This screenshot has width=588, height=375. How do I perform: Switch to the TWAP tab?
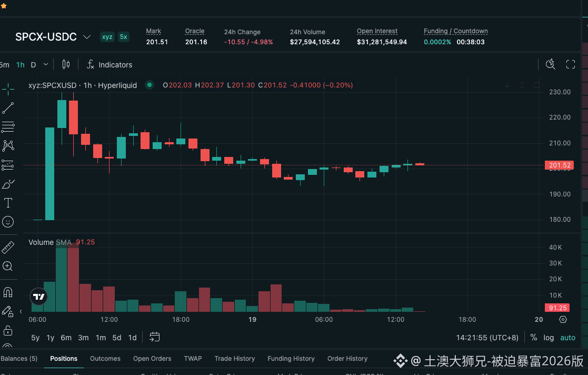[x=193, y=359]
